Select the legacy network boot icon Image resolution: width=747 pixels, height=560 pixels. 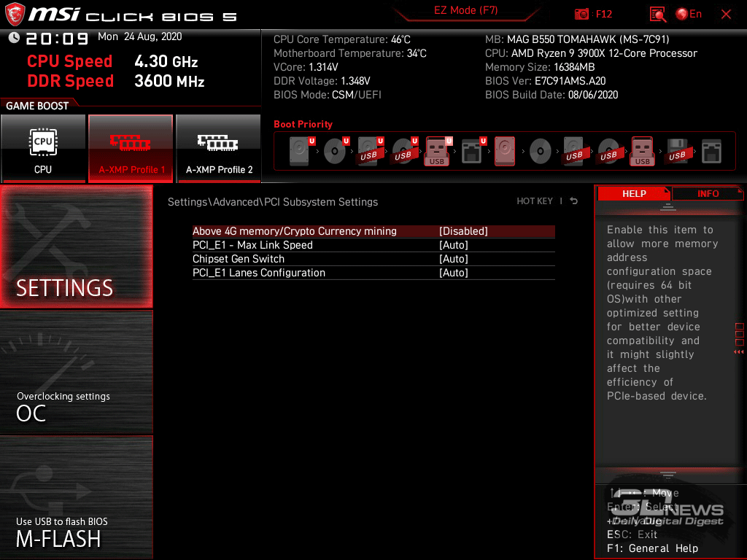click(x=712, y=152)
